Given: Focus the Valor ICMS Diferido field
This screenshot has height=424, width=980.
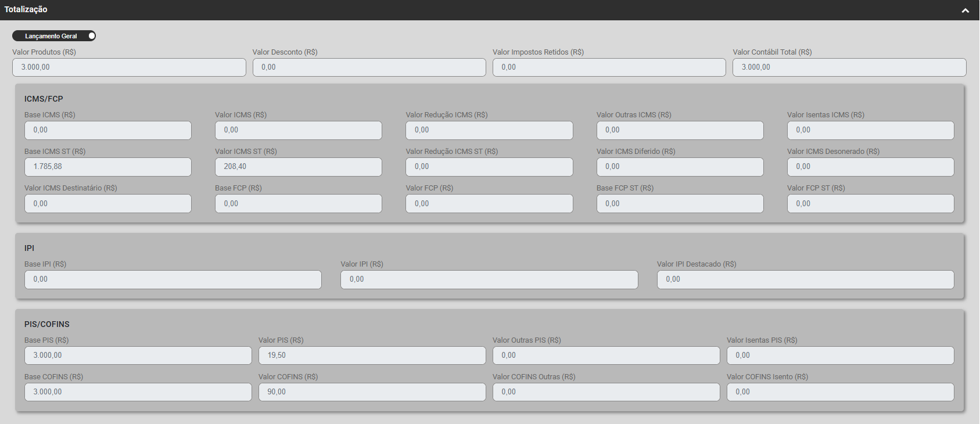Looking at the screenshot, I should point(680,167).
